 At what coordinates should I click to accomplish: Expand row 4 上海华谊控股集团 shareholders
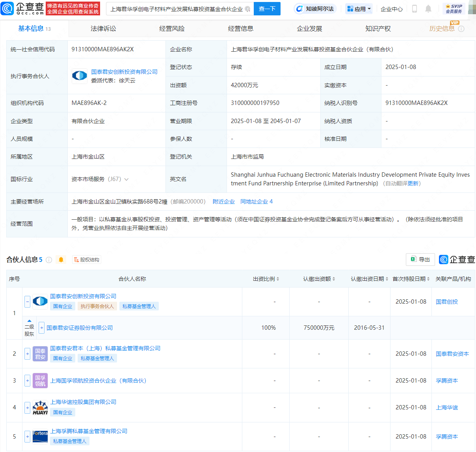[28, 407]
